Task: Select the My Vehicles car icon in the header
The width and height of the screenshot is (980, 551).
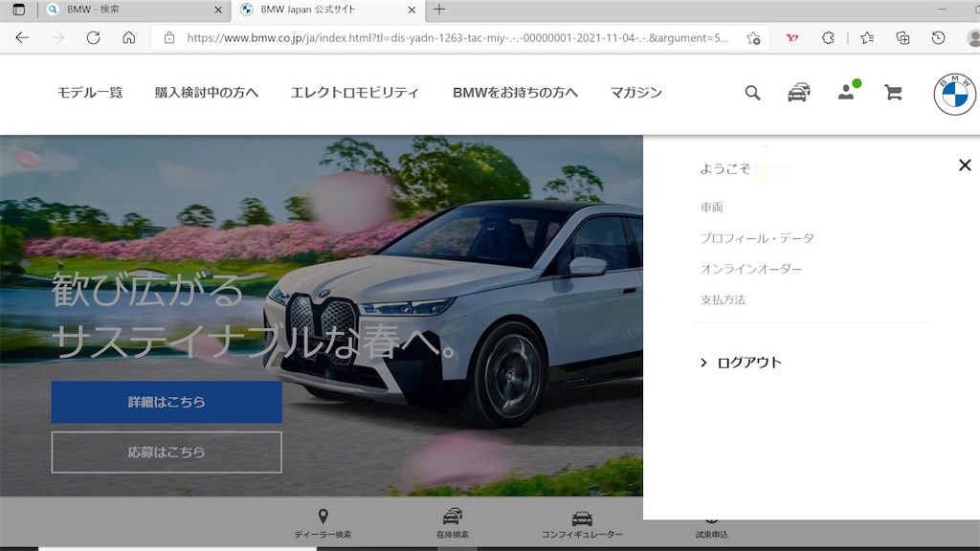Action: click(799, 93)
